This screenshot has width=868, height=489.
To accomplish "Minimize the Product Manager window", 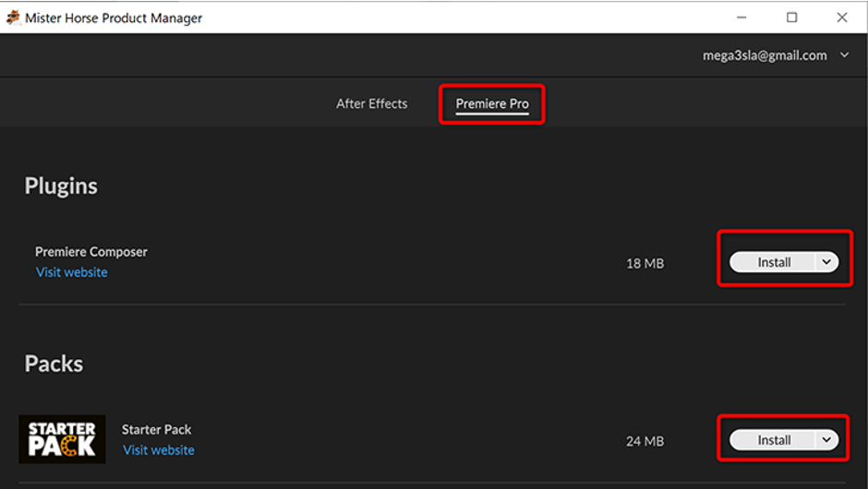I will (x=741, y=18).
